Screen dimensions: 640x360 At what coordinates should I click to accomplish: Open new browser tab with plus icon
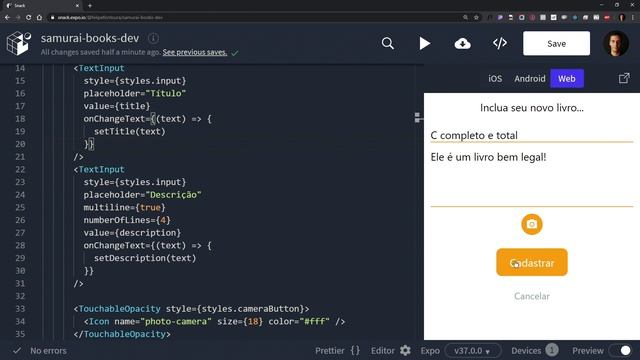[x=90, y=6]
